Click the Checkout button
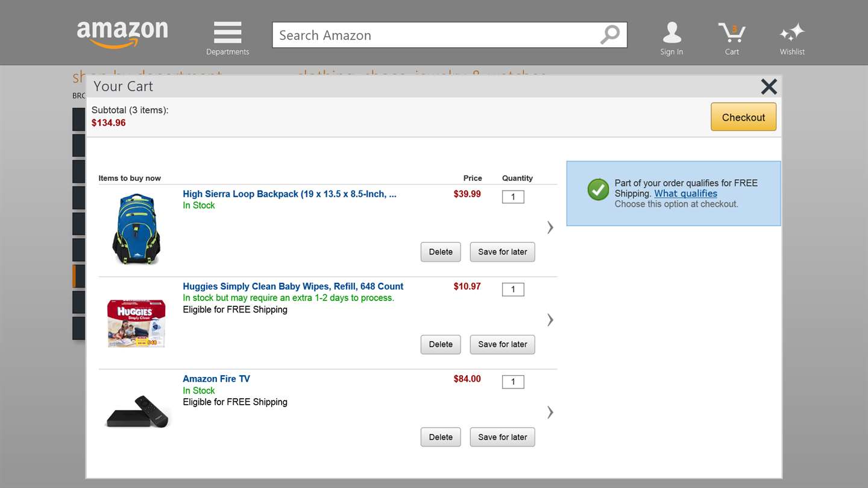This screenshot has width=868, height=488. coord(743,117)
